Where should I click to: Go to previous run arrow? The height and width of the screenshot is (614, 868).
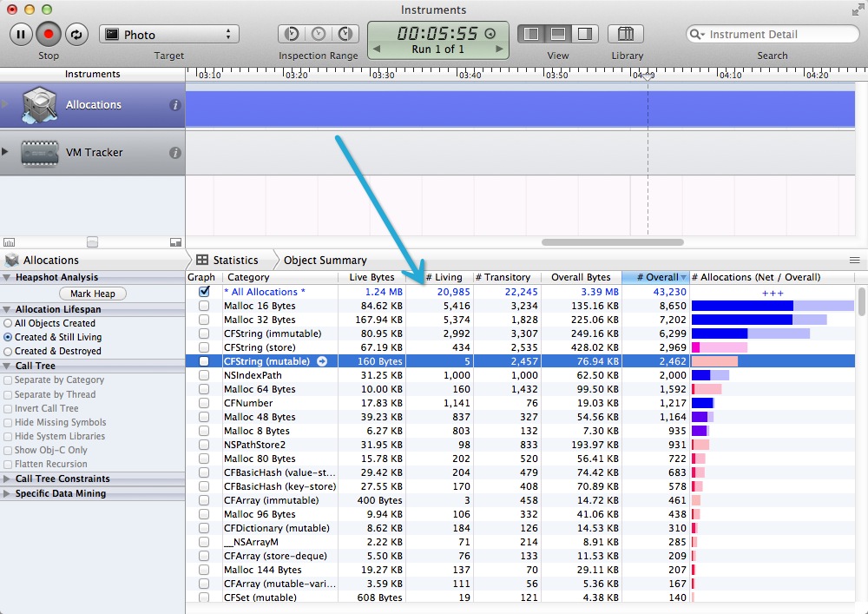[x=377, y=50]
